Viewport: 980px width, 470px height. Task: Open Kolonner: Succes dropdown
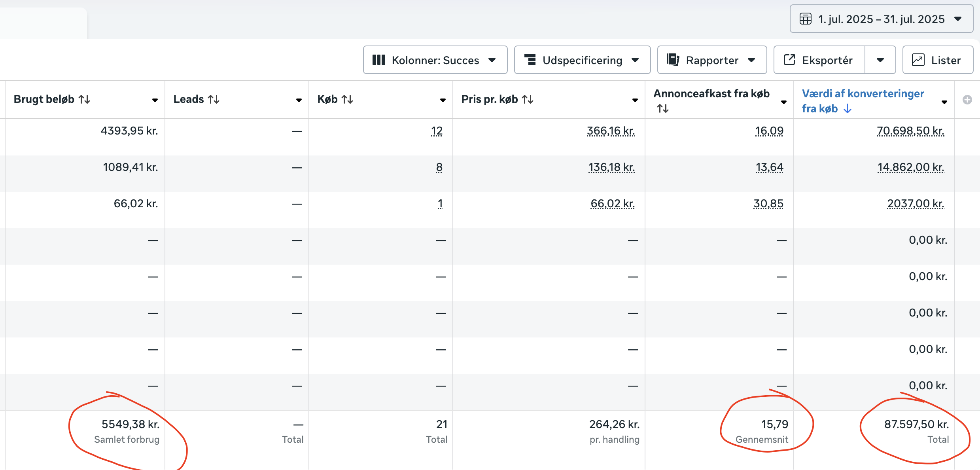coord(435,60)
